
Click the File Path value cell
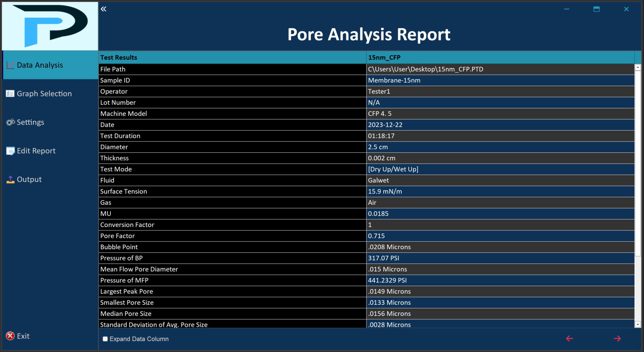[500, 69]
